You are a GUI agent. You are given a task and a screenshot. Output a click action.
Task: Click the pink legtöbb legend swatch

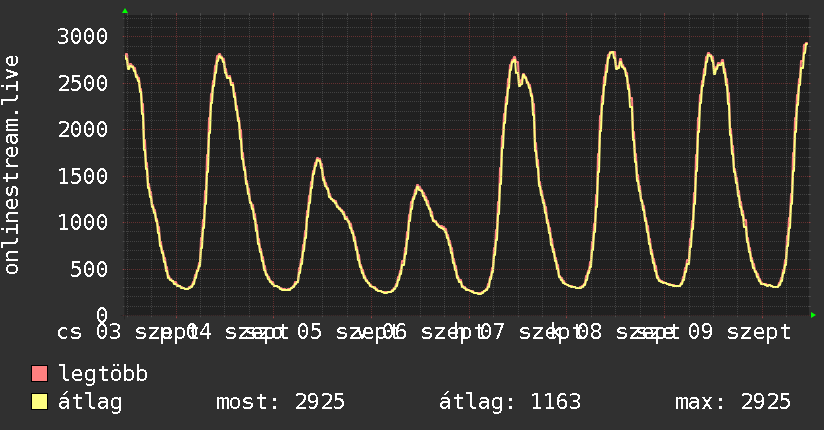point(39,374)
